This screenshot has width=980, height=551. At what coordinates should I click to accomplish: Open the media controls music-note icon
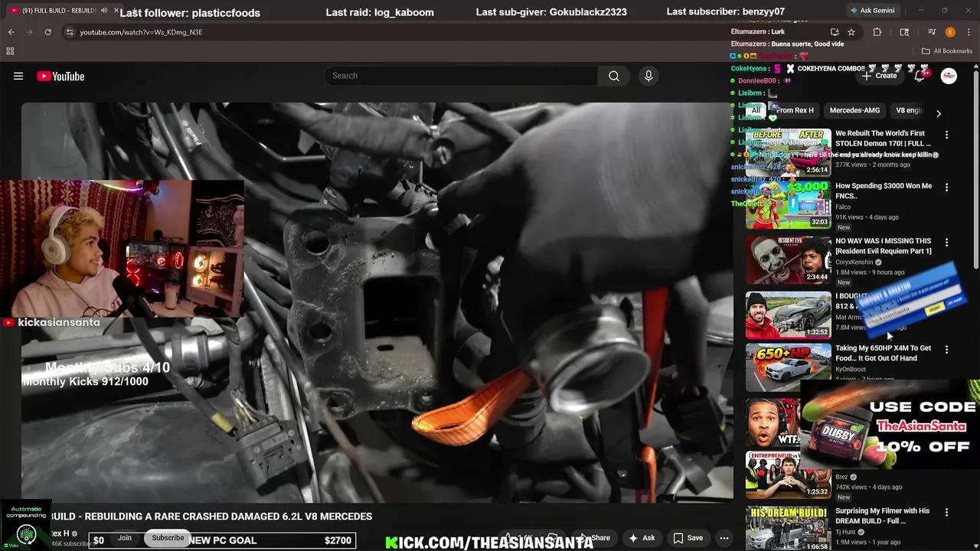pos(932,32)
